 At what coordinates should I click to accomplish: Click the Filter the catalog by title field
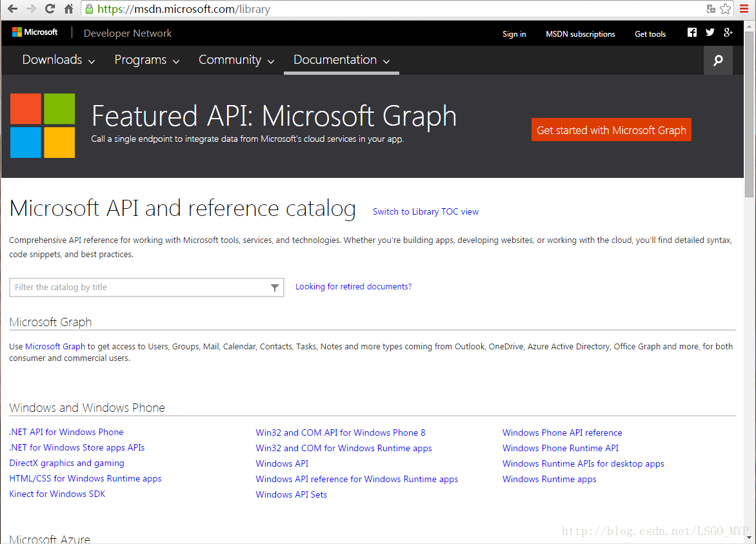(x=146, y=287)
